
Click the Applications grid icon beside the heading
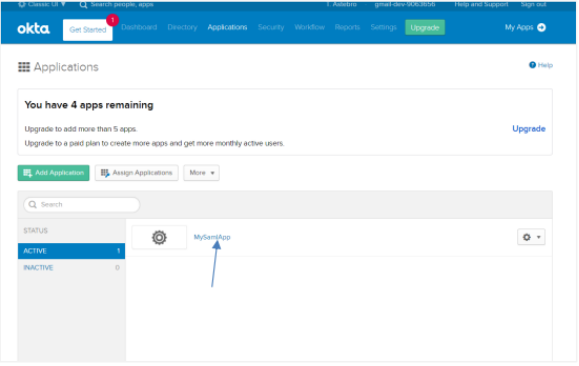(x=24, y=67)
